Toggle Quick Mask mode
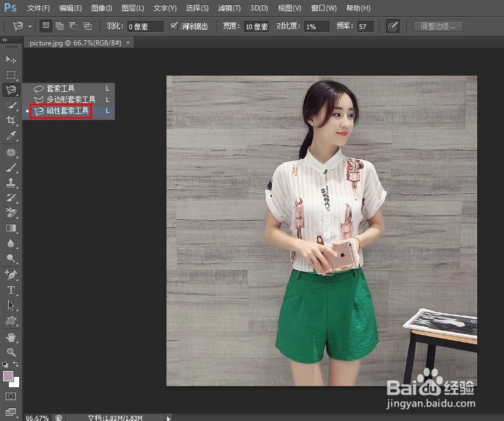 tap(10, 397)
